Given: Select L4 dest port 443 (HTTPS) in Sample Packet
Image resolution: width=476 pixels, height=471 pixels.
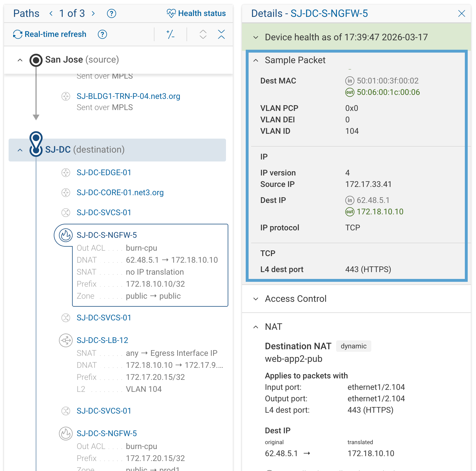Looking at the screenshot, I should click(368, 270).
